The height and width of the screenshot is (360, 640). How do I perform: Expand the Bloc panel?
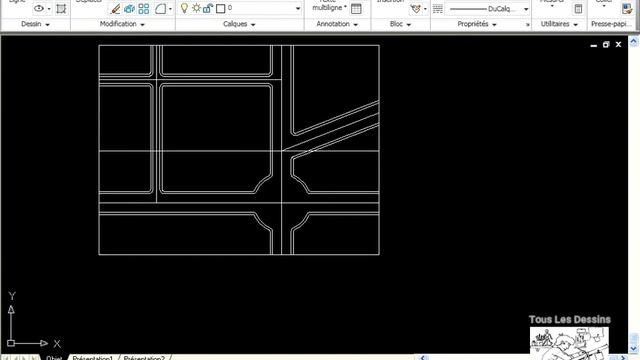400,24
